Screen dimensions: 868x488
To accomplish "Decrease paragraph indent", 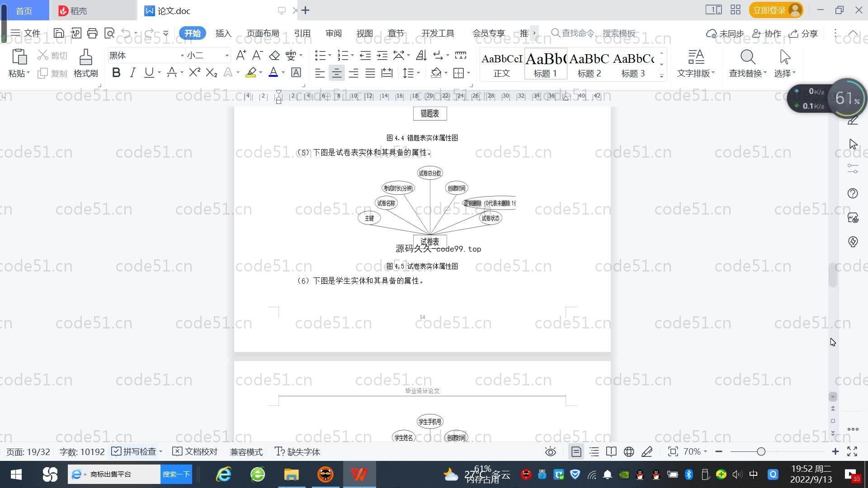I will [365, 55].
